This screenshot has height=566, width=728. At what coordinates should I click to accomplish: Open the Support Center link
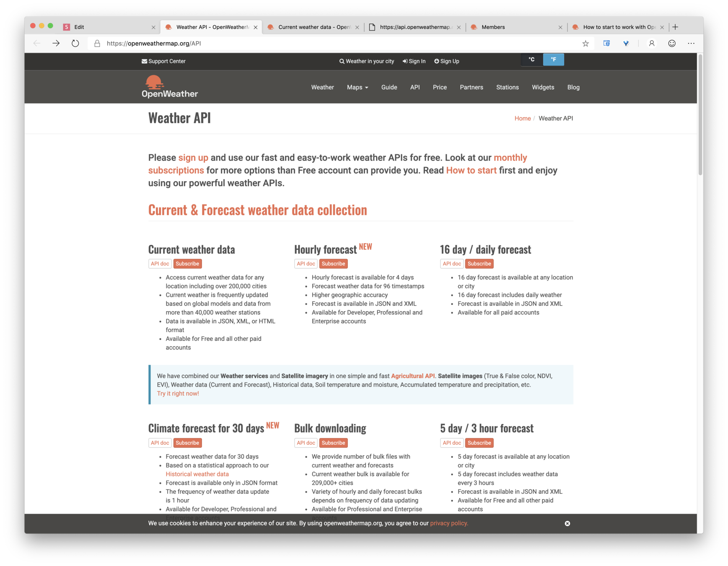click(x=163, y=61)
